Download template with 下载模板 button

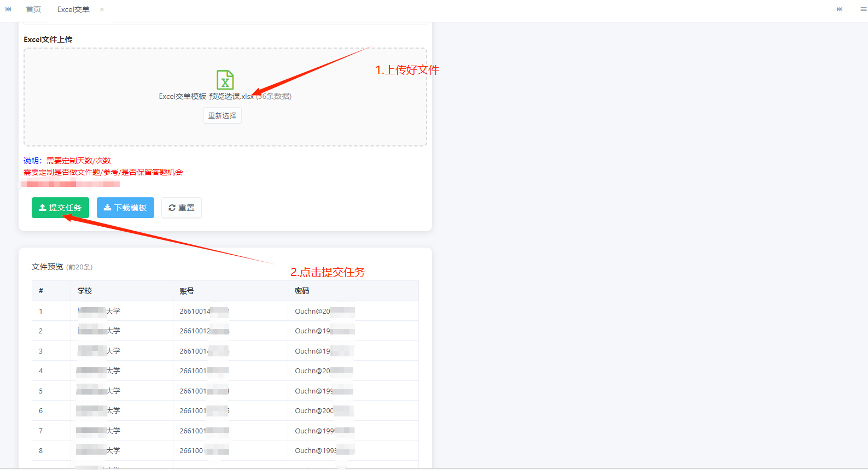pyautogui.click(x=125, y=208)
